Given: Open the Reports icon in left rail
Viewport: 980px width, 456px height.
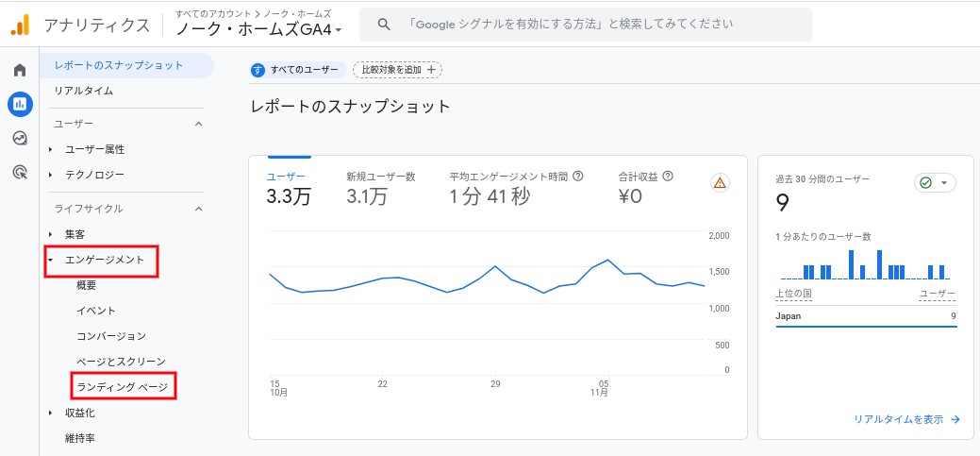Looking at the screenshot, I should 20,104.
